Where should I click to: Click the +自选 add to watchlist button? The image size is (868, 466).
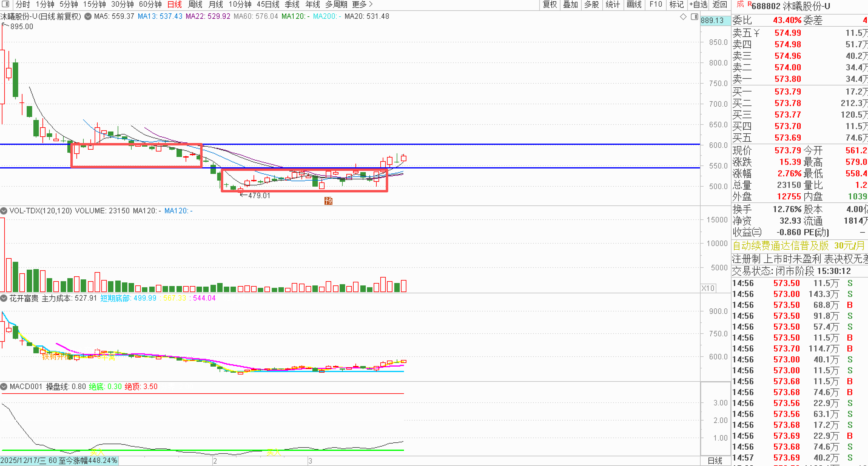698,4
